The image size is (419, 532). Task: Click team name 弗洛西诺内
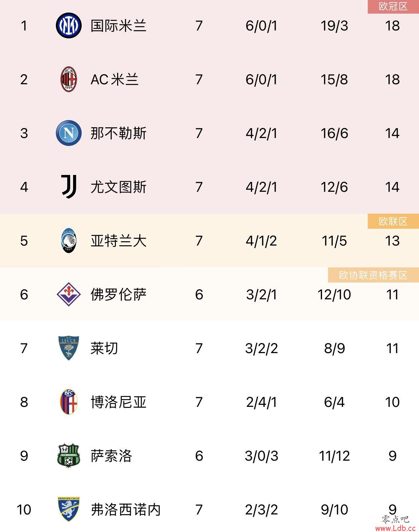(x=126, y=510)
